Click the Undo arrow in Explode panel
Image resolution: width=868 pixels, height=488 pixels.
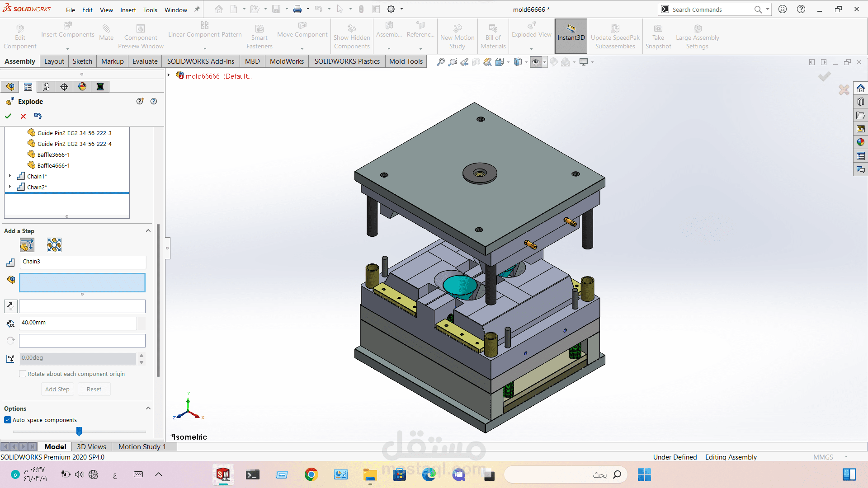pos(38,116)
